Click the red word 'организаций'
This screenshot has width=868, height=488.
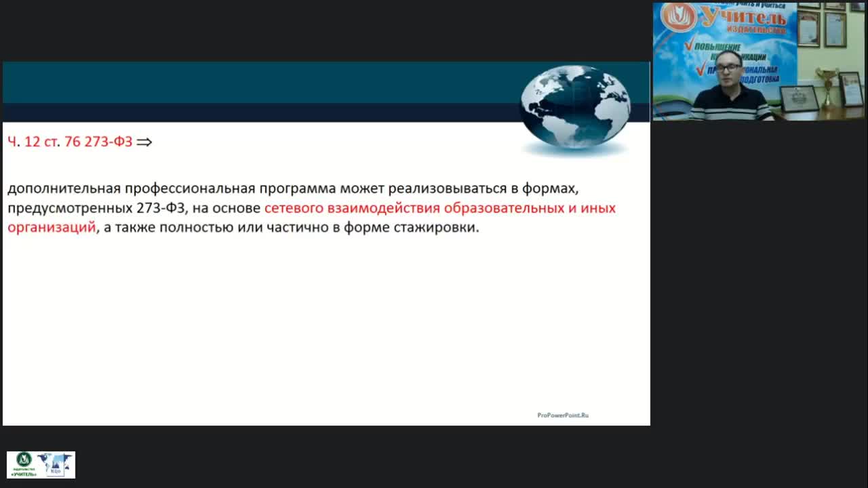click(x=52, y=228)
